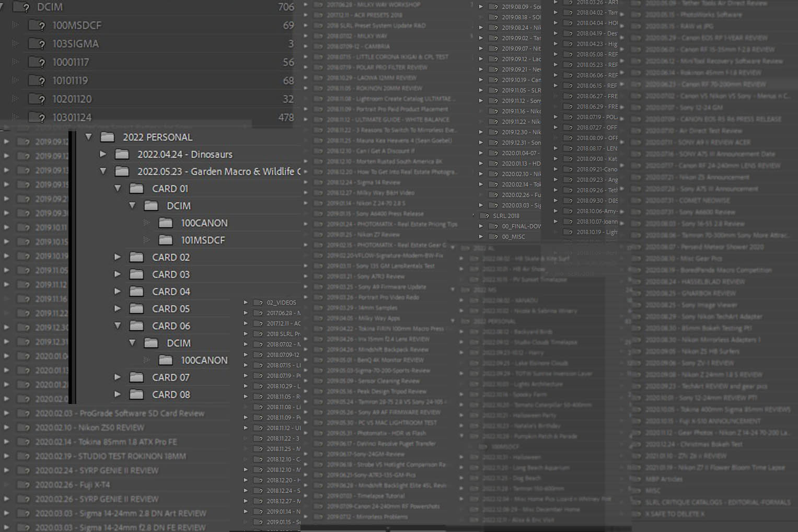This screenshot has height=532, width=798.
Task: Click the folder icon beside 100CANON under CARD 01
Action: click(166, 223)
